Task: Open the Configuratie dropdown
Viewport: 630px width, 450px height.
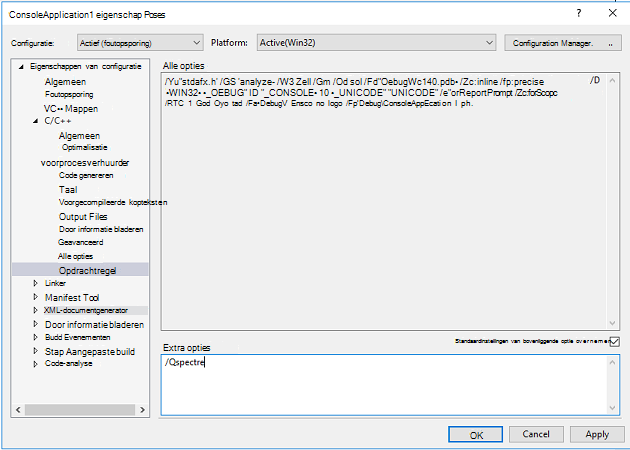Action: tap(140, 43)
